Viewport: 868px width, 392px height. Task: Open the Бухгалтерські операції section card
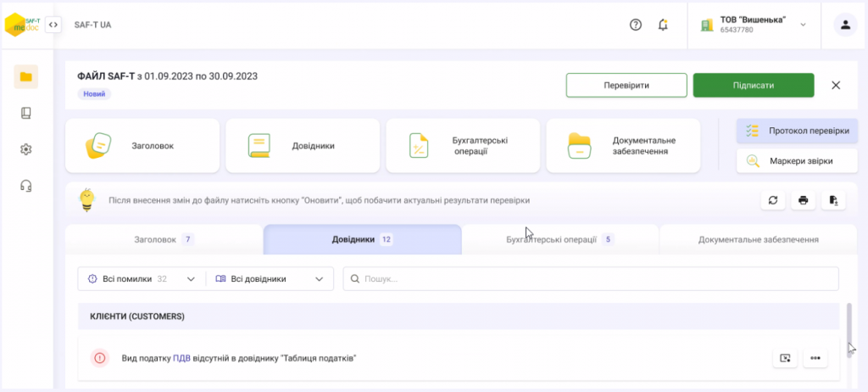click(x=463, y=146)
